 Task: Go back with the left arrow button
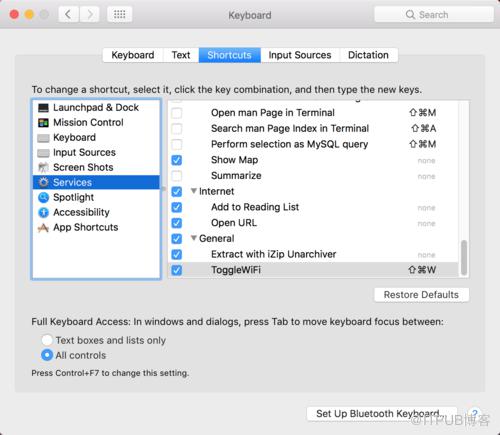click(x=69, y=14)
